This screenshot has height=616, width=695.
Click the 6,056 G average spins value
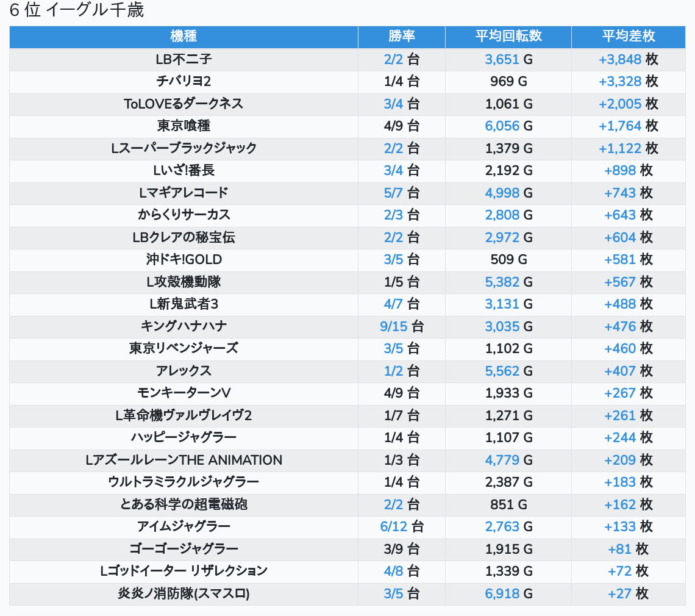(x=508, y=126)
